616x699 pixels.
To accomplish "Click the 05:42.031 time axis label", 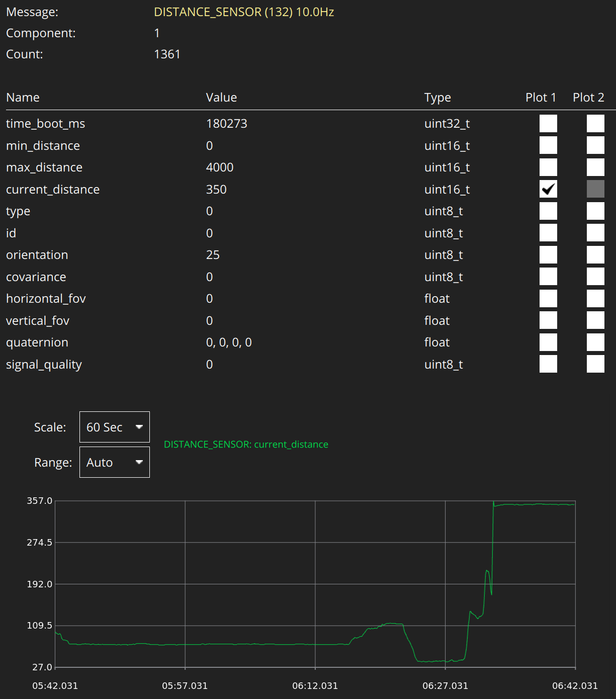I will click(55, 686).
